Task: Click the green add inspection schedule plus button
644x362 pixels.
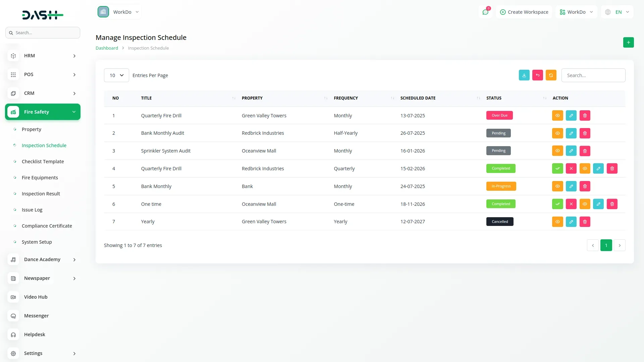Action: 628,42
